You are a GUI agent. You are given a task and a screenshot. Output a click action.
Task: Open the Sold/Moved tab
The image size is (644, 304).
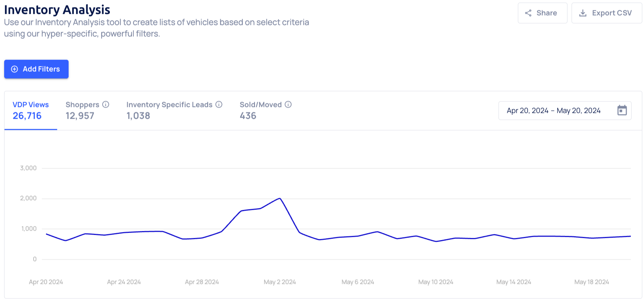tap(261, 110)
